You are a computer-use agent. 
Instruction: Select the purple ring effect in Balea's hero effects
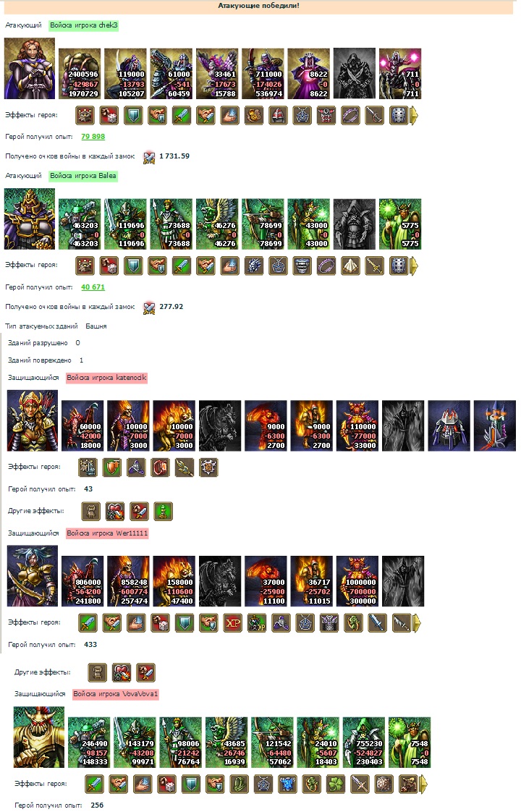pyautogui.click(x=327, y=266)
